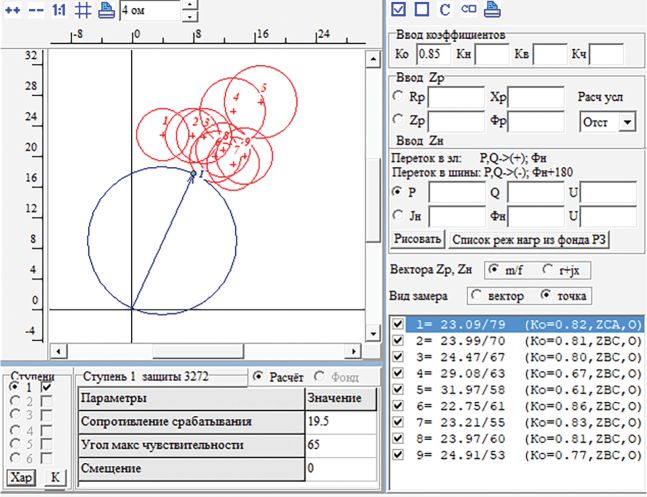Uncheck entry 3= 24.47/67 checkbox
The width and height of the screenshot is (647, 497).
[x=398, y=356]
